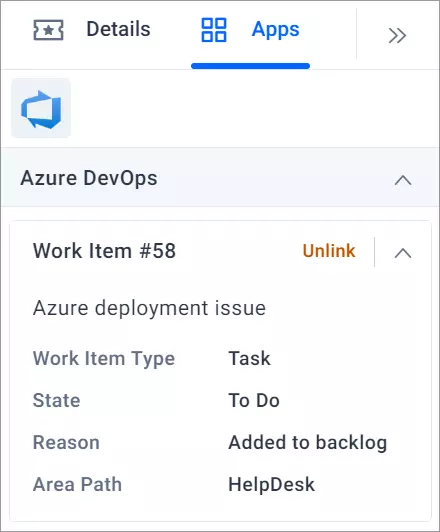Click the Reason field label

(66, 443)
